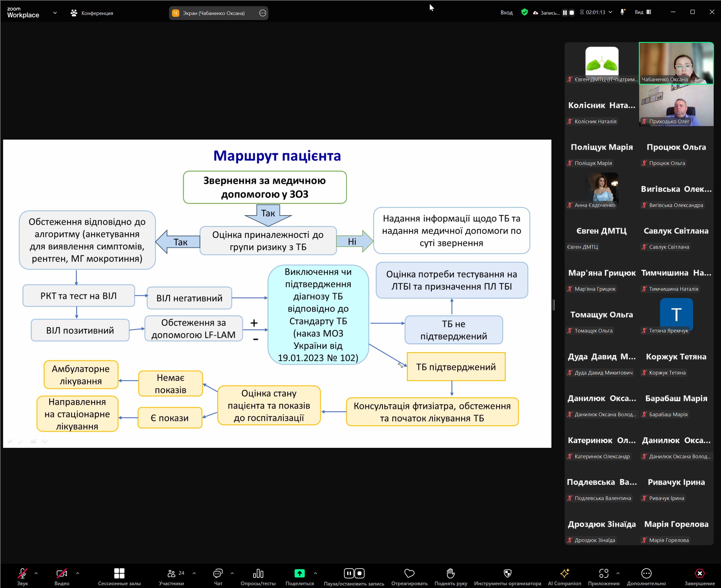Raise hand with Поднять руку icon
Image resolution: width=721 pixels, height=588 pixels.
click(x=450, y=573)
